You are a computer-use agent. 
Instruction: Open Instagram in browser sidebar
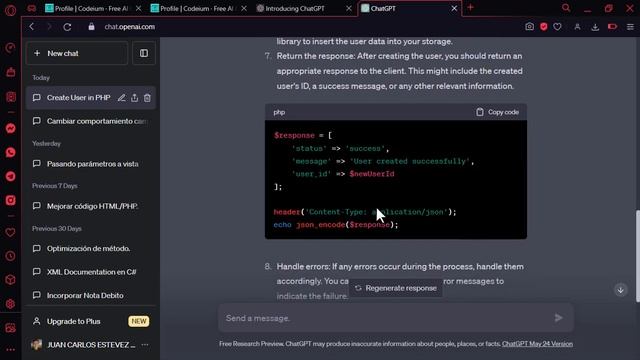coord(11,200)
